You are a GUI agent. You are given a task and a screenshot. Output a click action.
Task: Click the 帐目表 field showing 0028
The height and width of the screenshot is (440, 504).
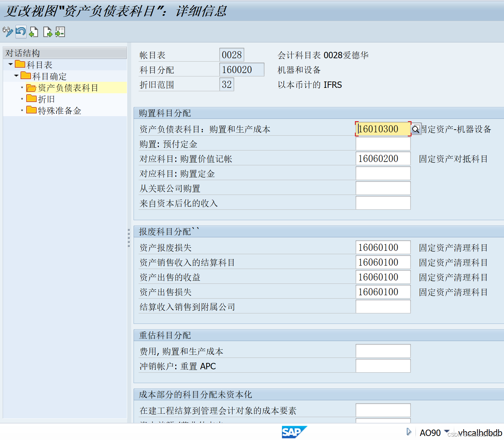click(232, 55)
